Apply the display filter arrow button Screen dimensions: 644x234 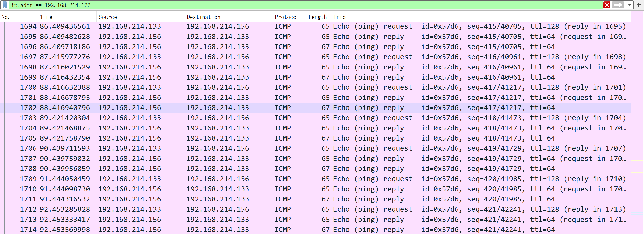[x=618, y=5]
